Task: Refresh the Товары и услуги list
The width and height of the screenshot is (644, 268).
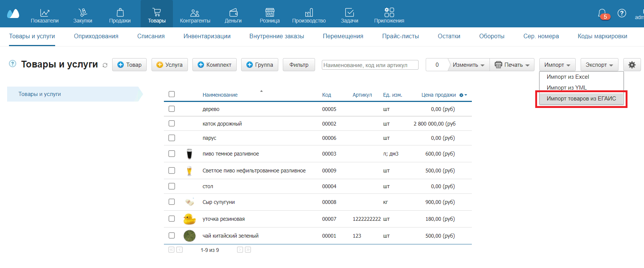Action: click(105, 65)
